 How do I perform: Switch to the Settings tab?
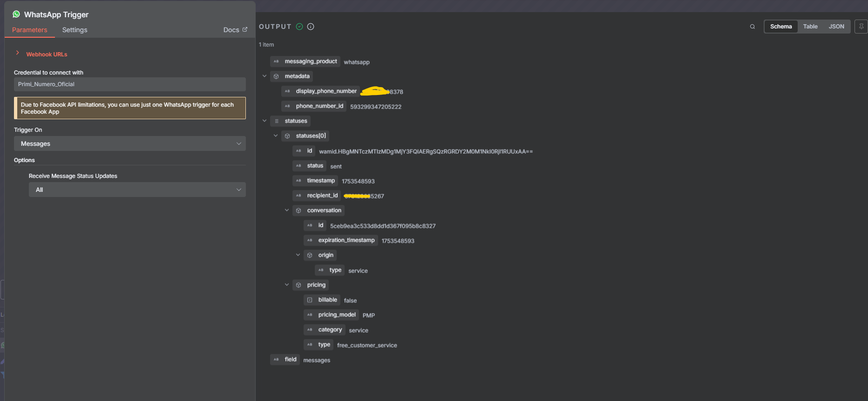click(75, 30)
